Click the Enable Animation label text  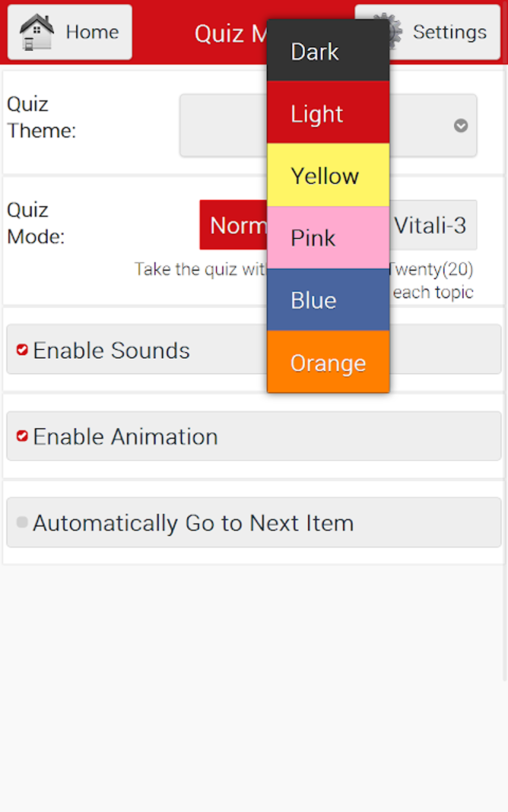(126, 436)
